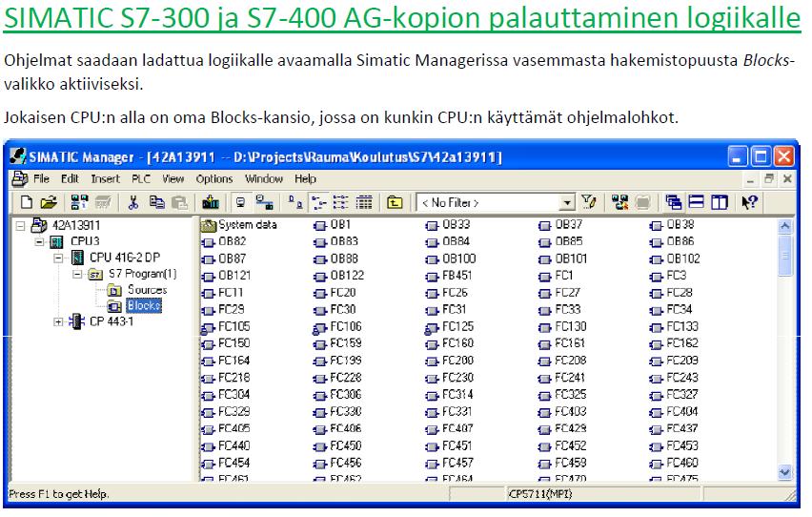The width and height of the screenshot is (812, 517).
Task: Click the Cascade windows icon
Action: pos(673,201)
